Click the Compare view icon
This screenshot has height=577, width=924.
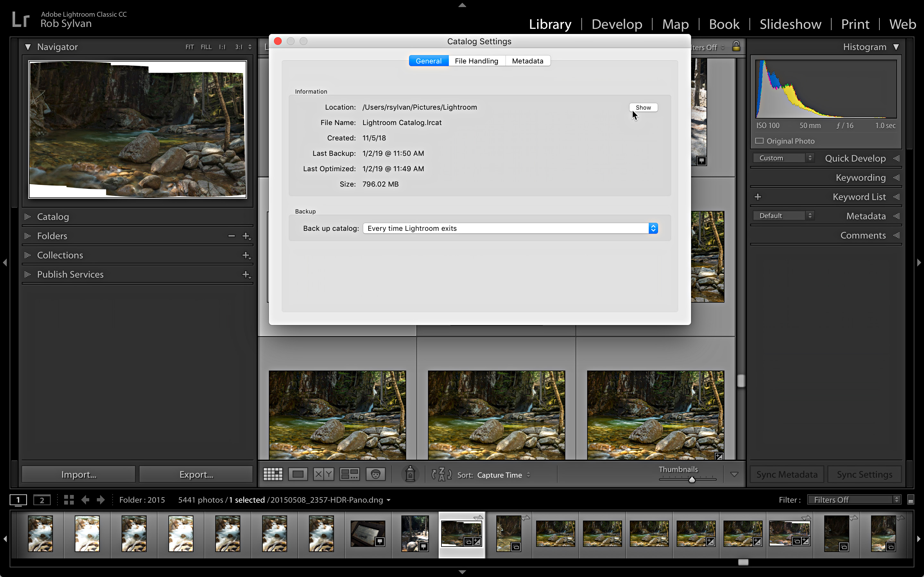point(324,475)
